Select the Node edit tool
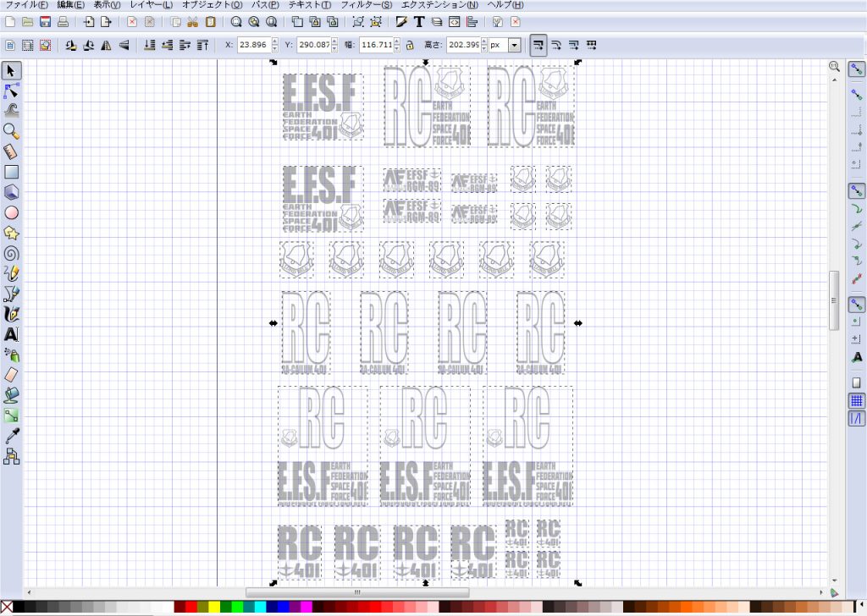This screenshot has width=867, height=616. point(12,91)
